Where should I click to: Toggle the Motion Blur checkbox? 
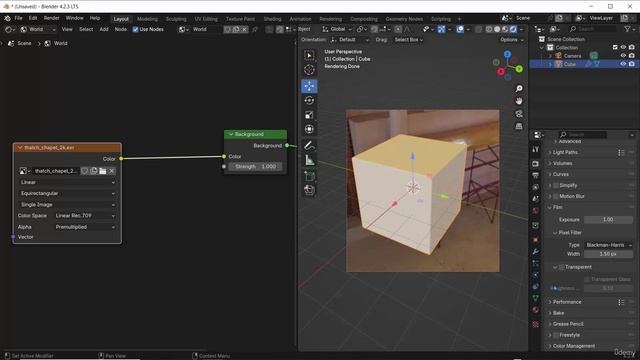[556, 196]
